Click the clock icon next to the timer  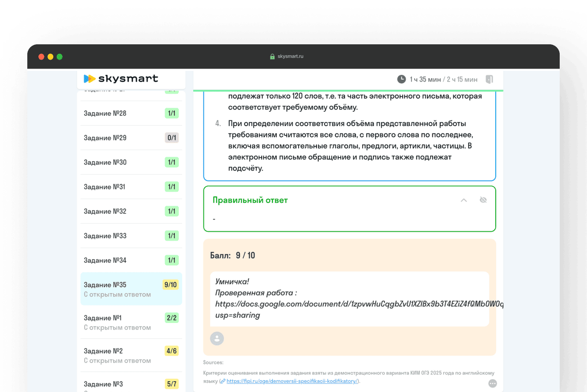click(x=401, y=79)
